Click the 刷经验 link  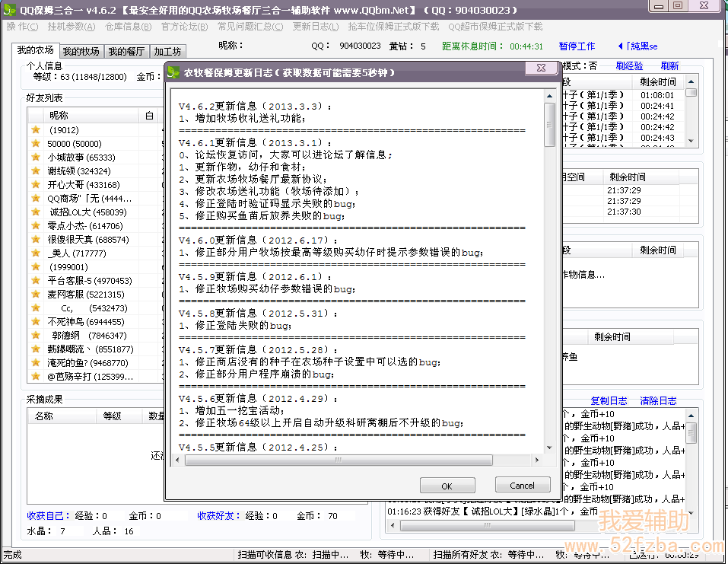point(629,66)
